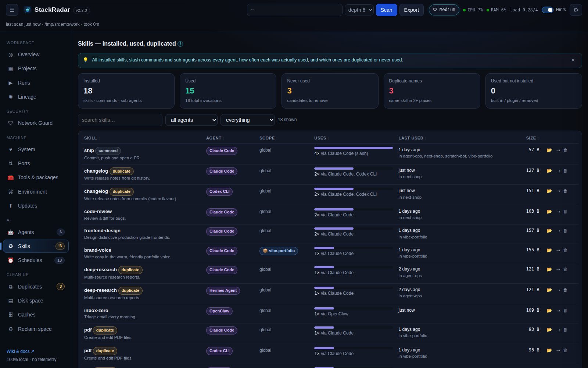This screenshot has height=368, width=588.
Task: Toggle the Hints switch
Action: coord(547,10)
